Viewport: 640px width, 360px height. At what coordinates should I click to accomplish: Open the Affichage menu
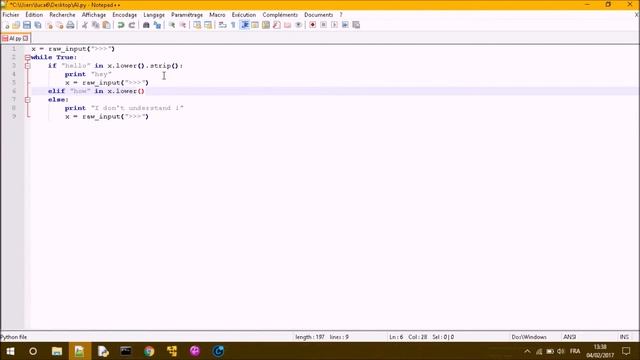click(93, 15)
